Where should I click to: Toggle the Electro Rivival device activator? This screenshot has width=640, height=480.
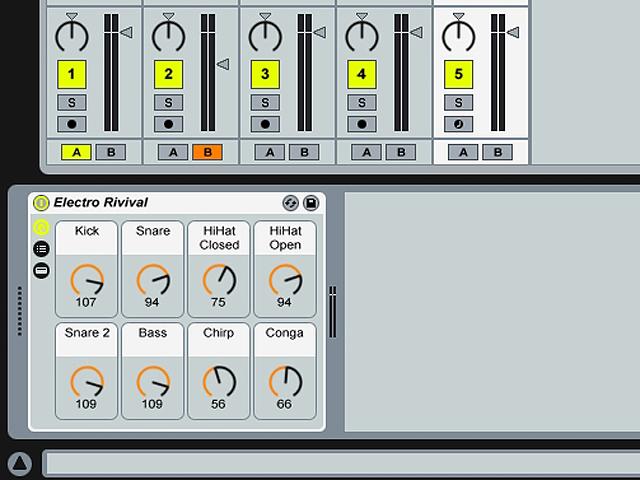pyautogui.click(x=41, y=202)
